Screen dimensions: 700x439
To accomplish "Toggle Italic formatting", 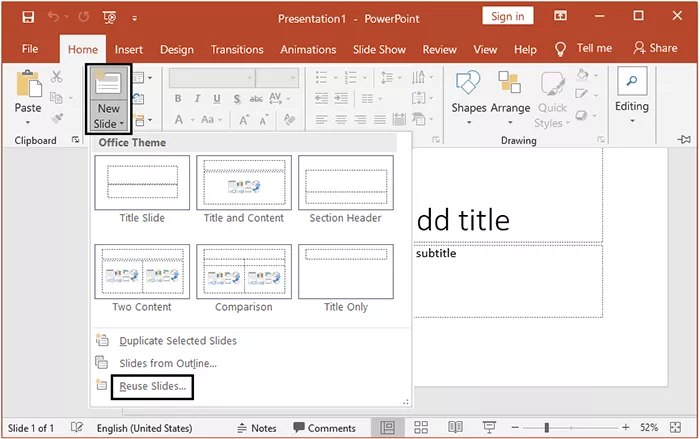I will coord(197,98).
